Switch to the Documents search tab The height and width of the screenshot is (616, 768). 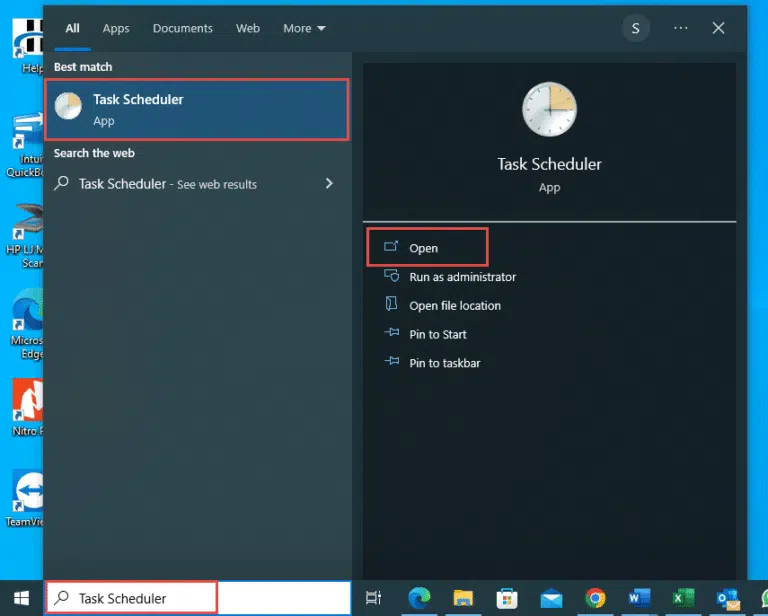tap(183, 28)
